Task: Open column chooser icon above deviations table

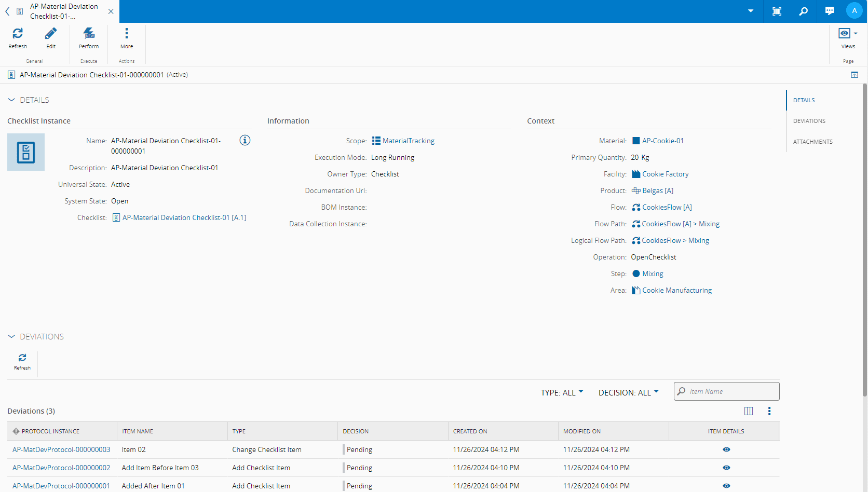Action: (749, 411)
